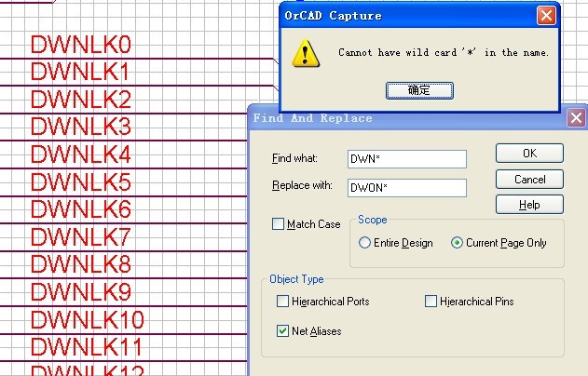Viewport: 588px width, 376px height.
Task: Open Help for Find And Replace
Action: 529,205
